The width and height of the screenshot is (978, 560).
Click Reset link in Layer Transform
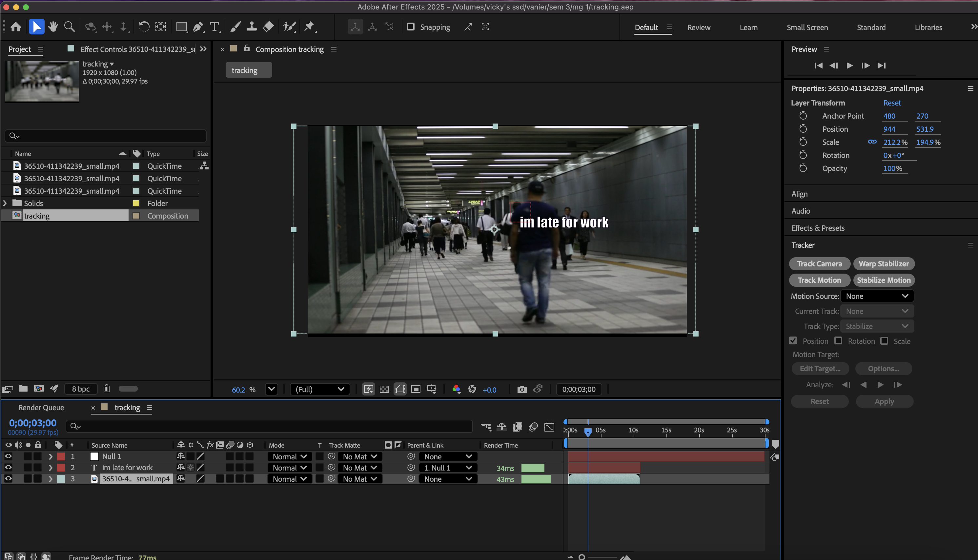coord(892,103)
